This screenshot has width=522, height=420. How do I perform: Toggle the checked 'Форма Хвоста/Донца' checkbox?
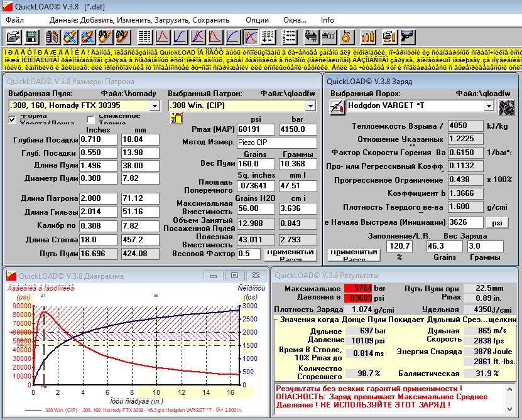(13, 119)
